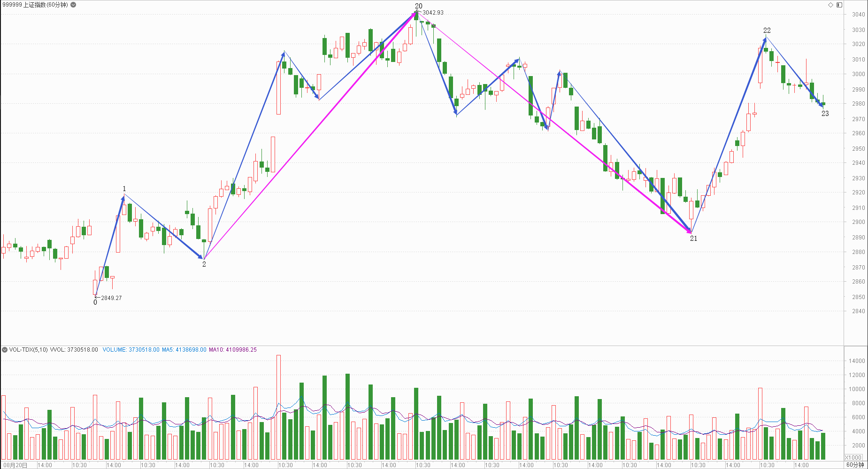
Task: Click the diamond icon at chart top-right
Action: 830,5
